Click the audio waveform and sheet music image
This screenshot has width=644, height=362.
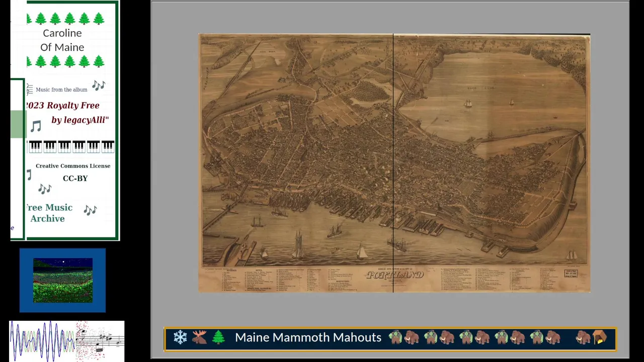[x=67, y=340]
